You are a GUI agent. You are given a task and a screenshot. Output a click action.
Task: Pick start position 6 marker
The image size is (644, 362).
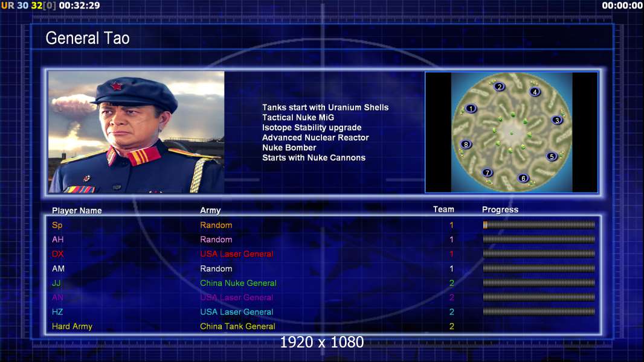click(523, 178)
